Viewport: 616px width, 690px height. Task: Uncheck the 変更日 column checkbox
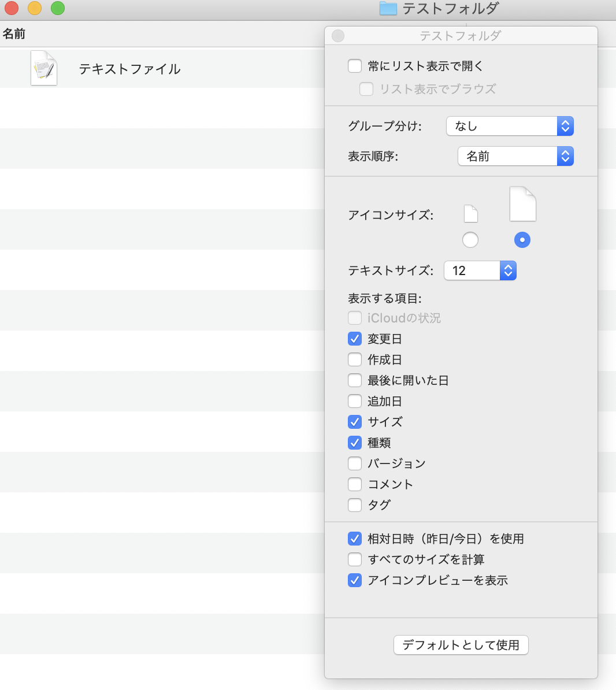coord(355,339)
